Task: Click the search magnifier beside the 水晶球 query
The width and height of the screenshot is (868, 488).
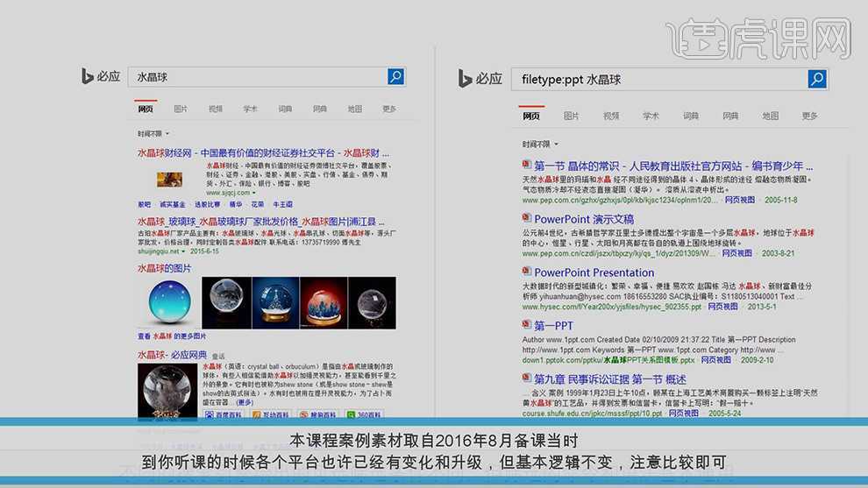Action: (x=395, y=76)
